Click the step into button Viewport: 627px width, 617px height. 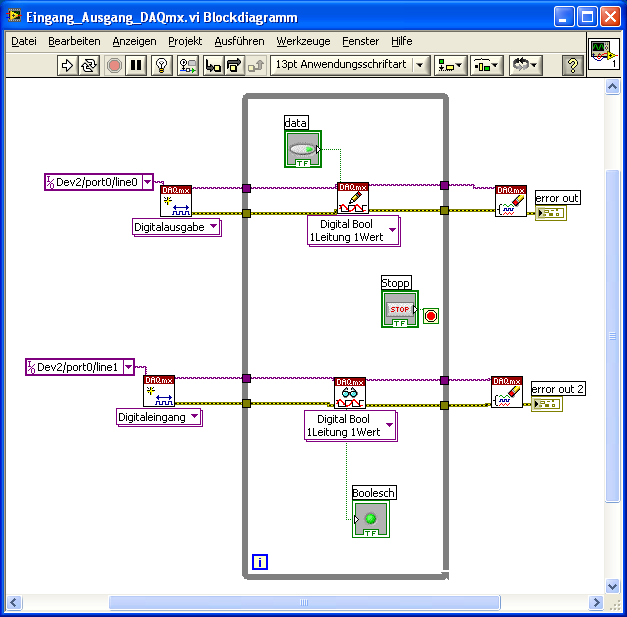coord(213,65)
